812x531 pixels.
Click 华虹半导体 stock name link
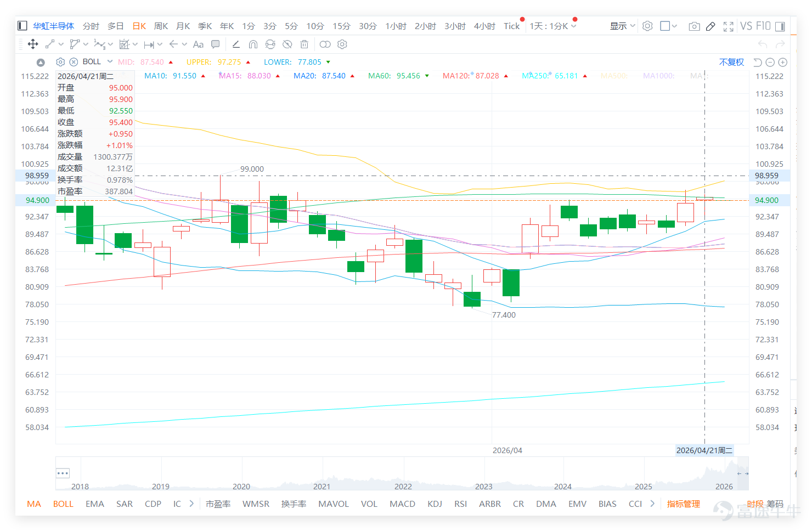[x=54, y=26]
